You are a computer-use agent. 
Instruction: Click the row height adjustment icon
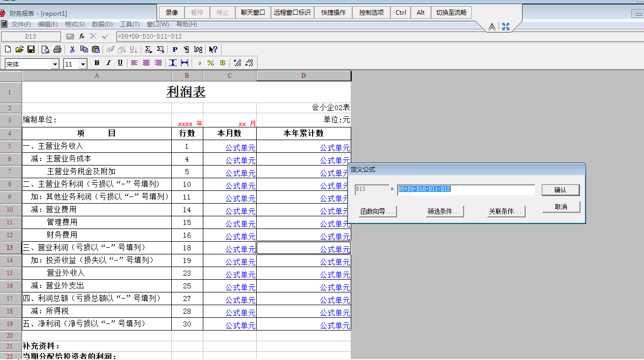pos(173,63)
